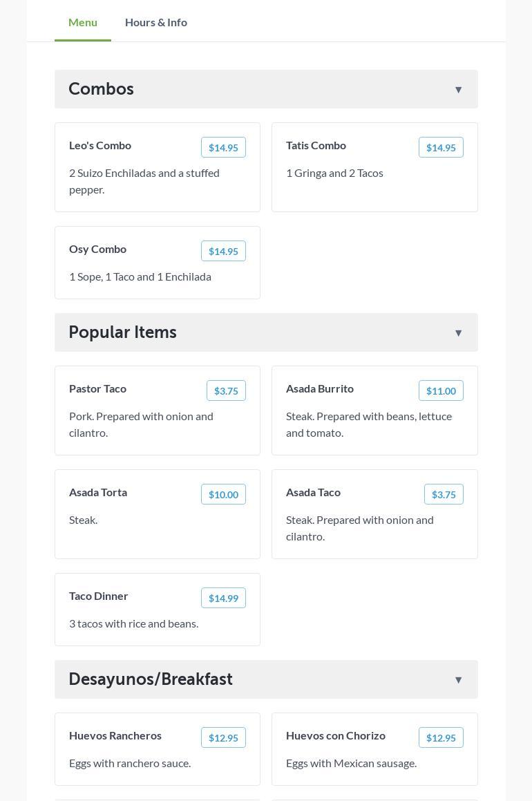The width and height of the screenshot is (532, 801).
Task: Click the Popular Items section header
Action: point(123,332)
